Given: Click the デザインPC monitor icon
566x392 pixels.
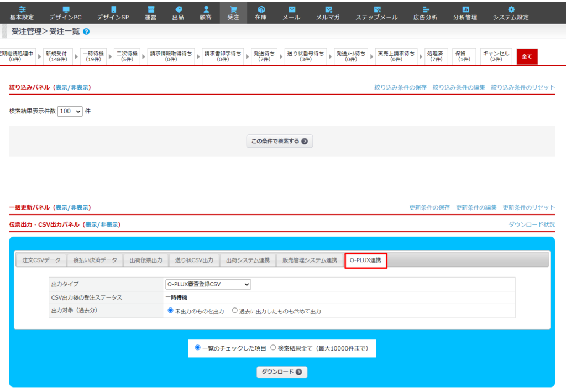Looking at the screenshot, I should 66,9.
